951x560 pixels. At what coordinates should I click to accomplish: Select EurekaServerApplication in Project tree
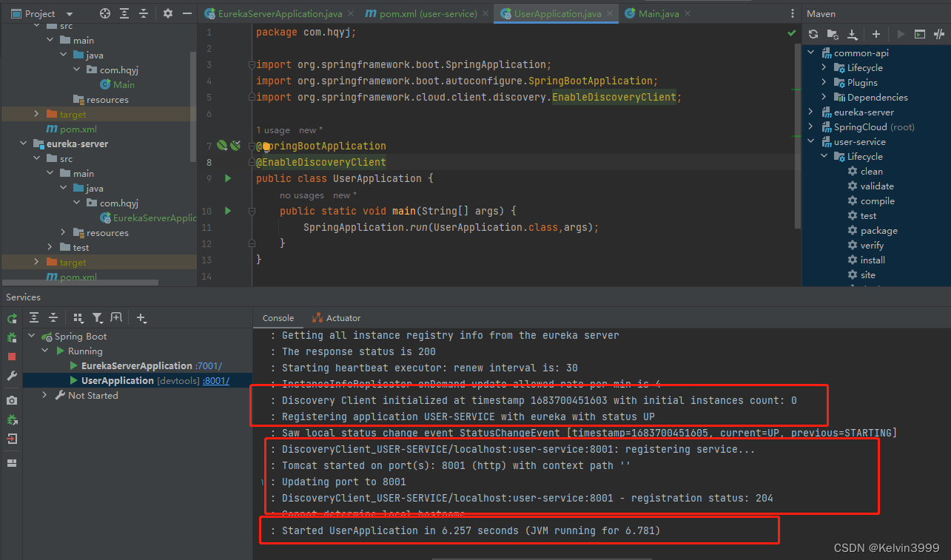click(149, 217)
